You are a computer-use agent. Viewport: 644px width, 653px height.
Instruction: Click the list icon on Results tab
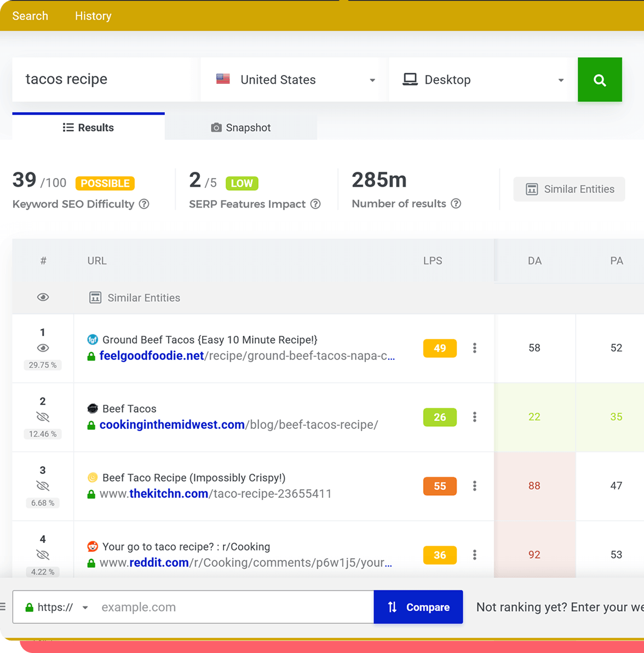click(x=68, y=127)
